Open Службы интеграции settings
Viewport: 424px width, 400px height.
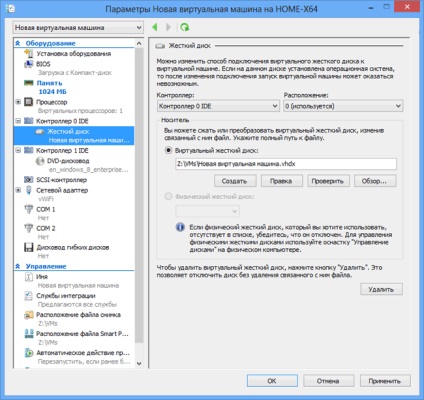click(x=66, y=296)
